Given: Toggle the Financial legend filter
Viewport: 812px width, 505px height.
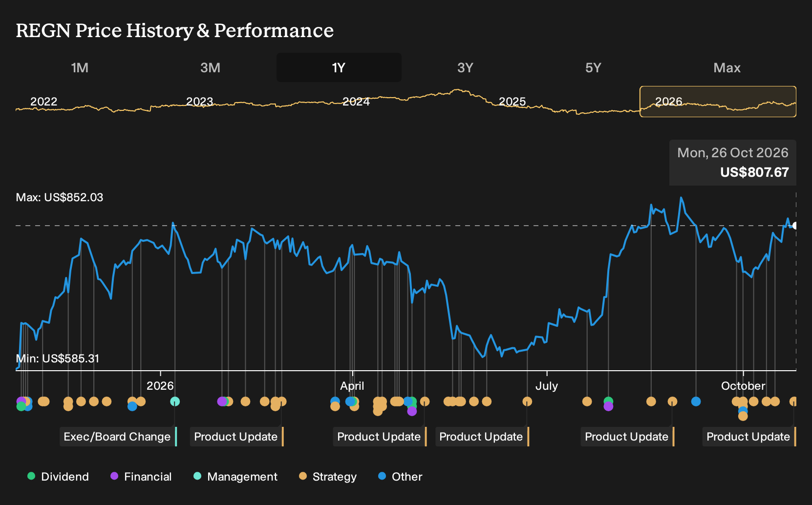Looking at the screenshot, I should click(141, 477).
